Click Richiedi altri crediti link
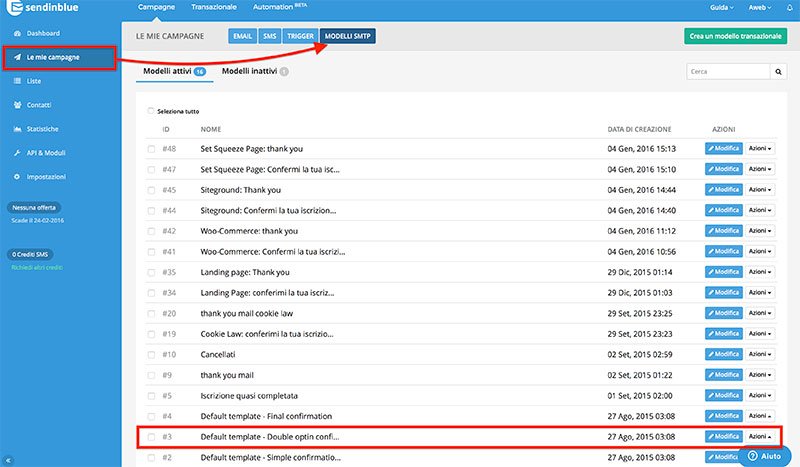 tap(37, 267)
